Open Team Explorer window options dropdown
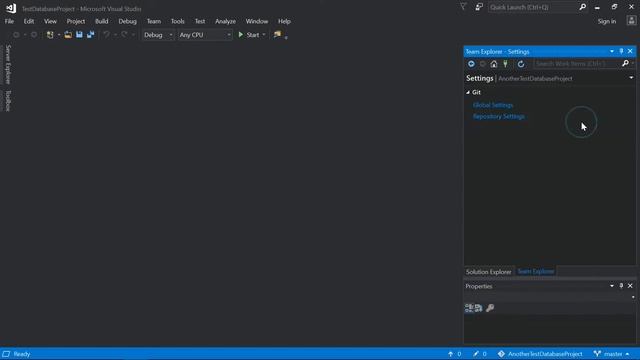The height and width of the screenshot is (360, 640). [x=611, y=51]
